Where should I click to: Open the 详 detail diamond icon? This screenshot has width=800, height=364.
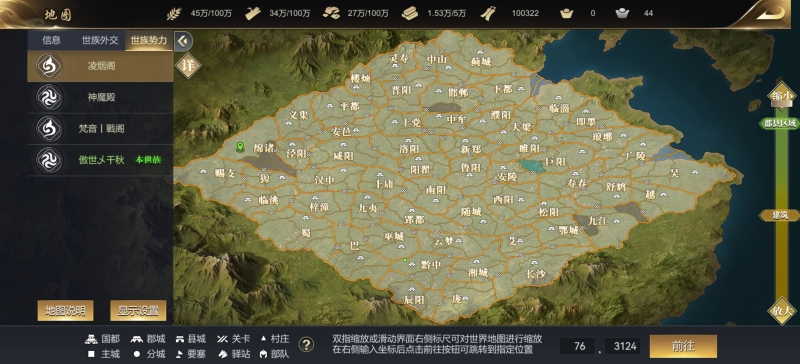coord(188,65)
